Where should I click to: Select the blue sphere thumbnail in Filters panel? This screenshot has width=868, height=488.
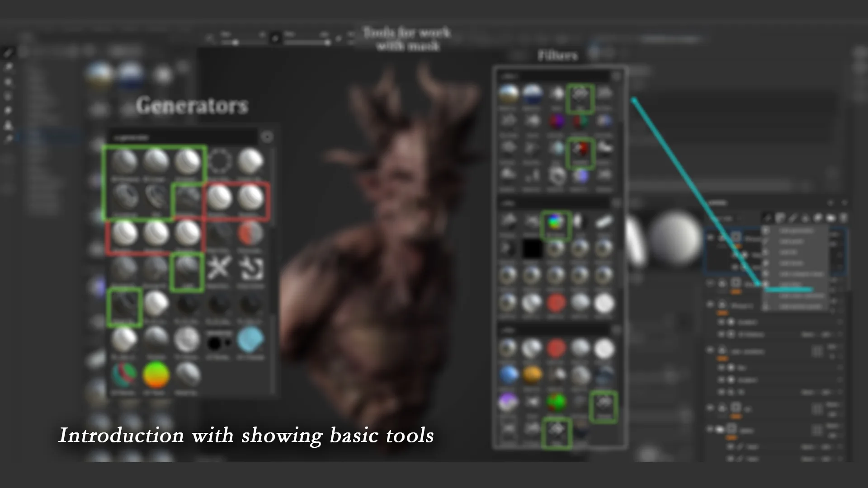[x=508, y=374]
